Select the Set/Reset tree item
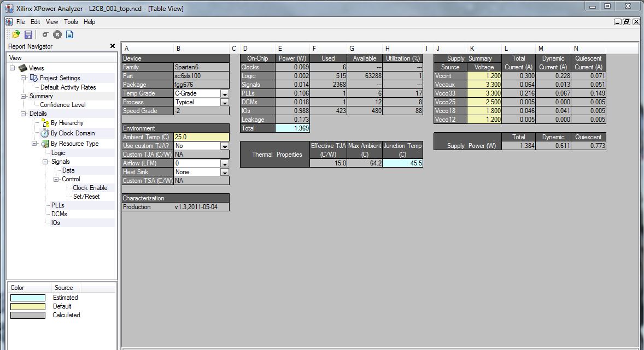Image resolution: width=644 pixels, height=350 pixels. click(x=86, y=197)
